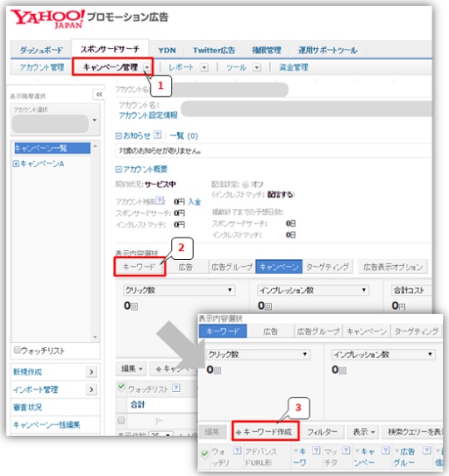Screen dimensions: 449x476
Task: Click scrollbar down arrow in campaign list
Action: [95, 337]
